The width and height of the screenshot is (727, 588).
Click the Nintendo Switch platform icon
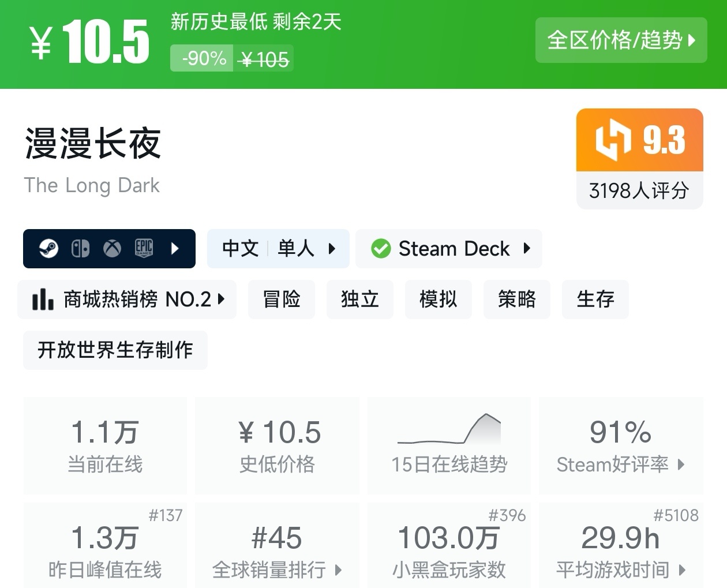coord(80,249)
